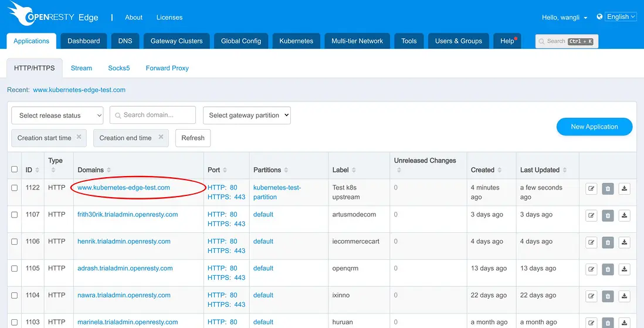Edit the adrash application row
The width and height of the screenshot is (644, 328).
coord(591,269)
